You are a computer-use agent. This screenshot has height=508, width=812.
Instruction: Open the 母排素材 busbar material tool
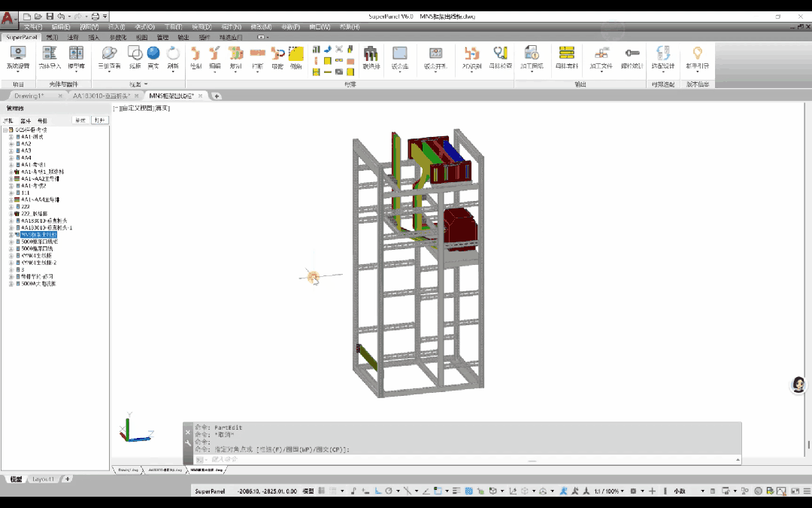click(x=565, y=57)
